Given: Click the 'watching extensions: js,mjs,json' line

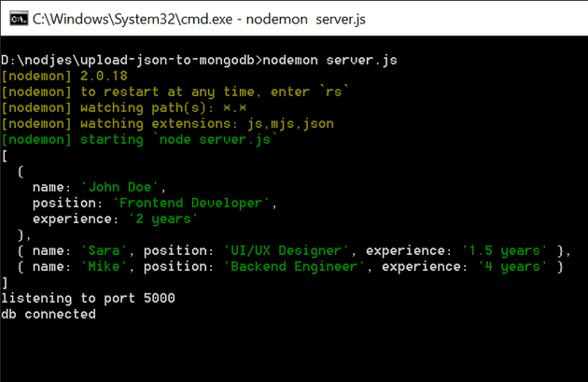Looking at the screenshot, I should coord(168,123).
